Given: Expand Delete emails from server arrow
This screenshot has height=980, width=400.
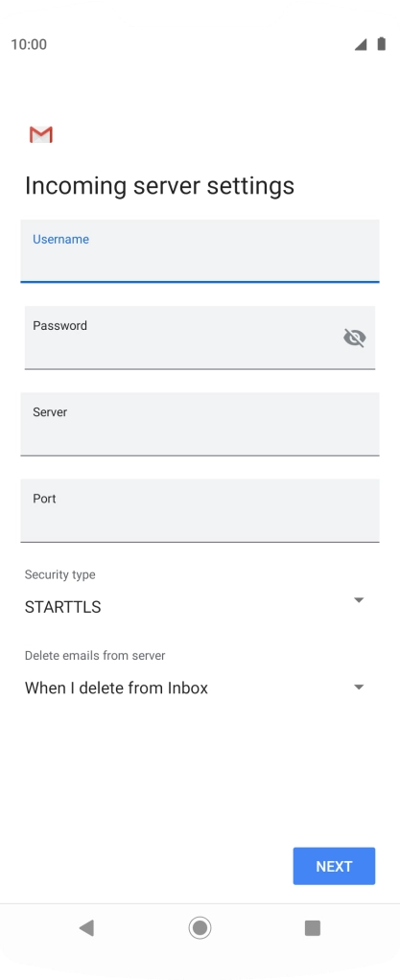Looking at the screenshot, I should click(x=359, y=687).
